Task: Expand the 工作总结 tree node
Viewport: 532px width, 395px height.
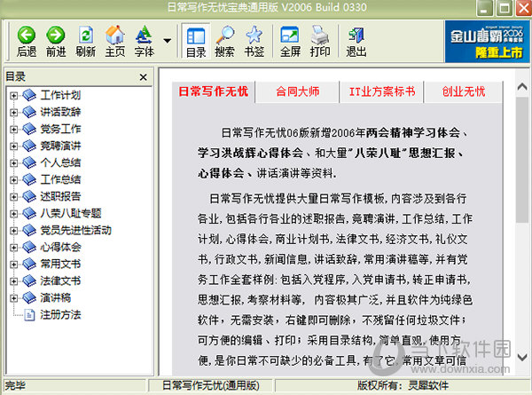Action: pos(13,179)
